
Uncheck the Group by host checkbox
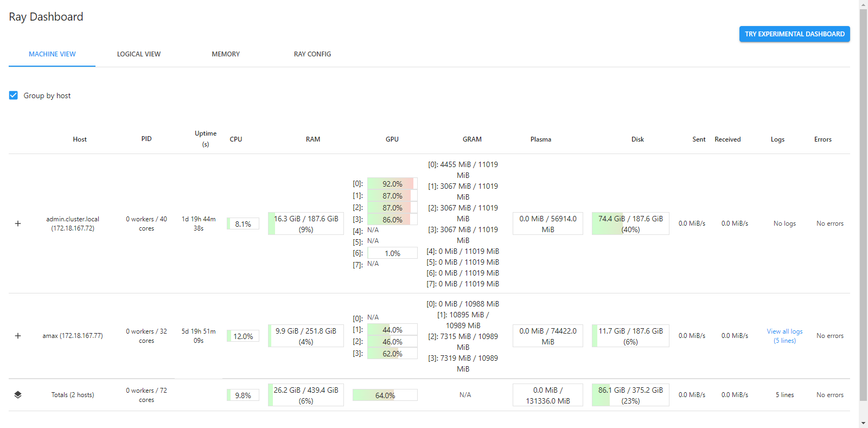pyautogui.click(x=14, y=95)
